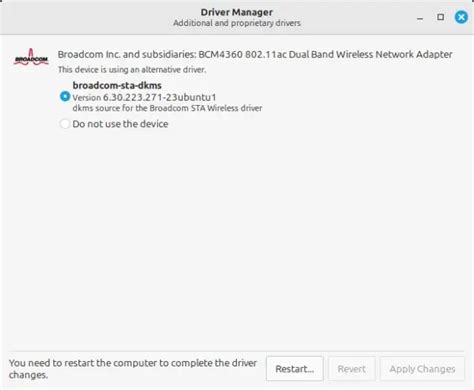Click the Additional and proprietary drivers subtitle
The width and height of the screenshot is (474, 390).
click(237, 23)
